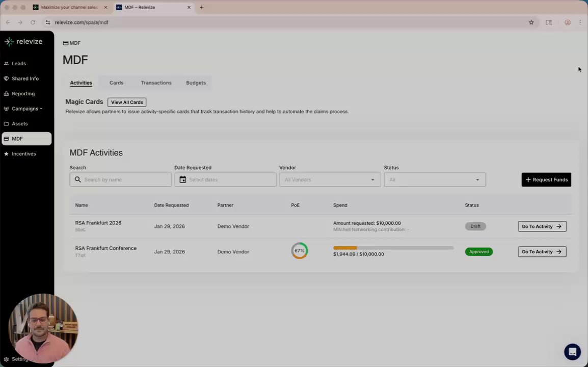The width and height of the screenshot is (588, 367).
Task: Click the Search by name field
Action: [120, 179]
